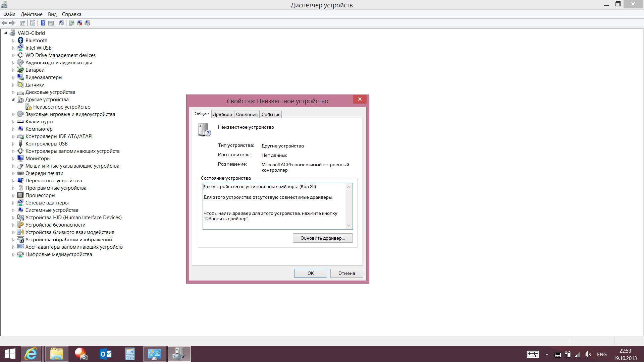Click the 'Драйвер' tab in properties
Image resolution: width=644 pixels, height=362 pixels.
[222, 114]
